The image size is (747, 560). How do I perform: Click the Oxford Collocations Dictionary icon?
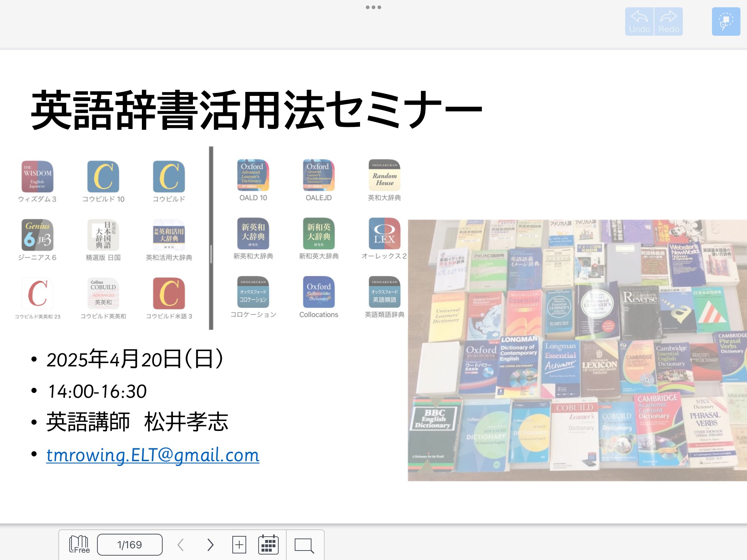click(x=319, y=292)
